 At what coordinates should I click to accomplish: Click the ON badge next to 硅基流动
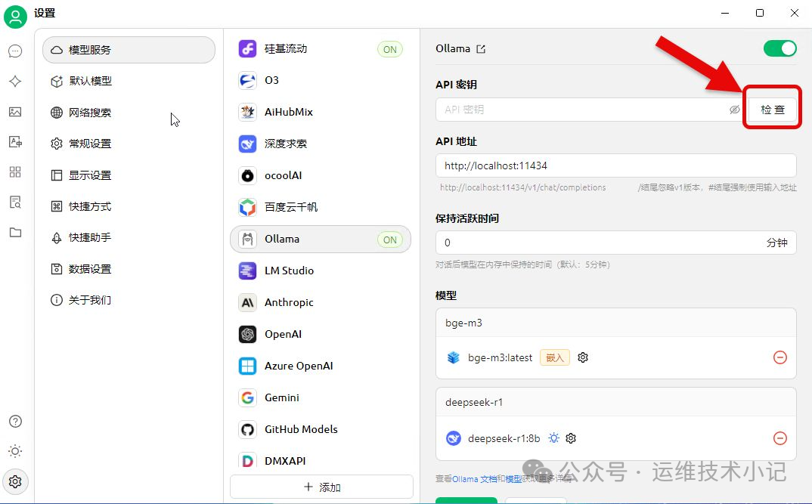pyautogui.click(x=390, y=50)
